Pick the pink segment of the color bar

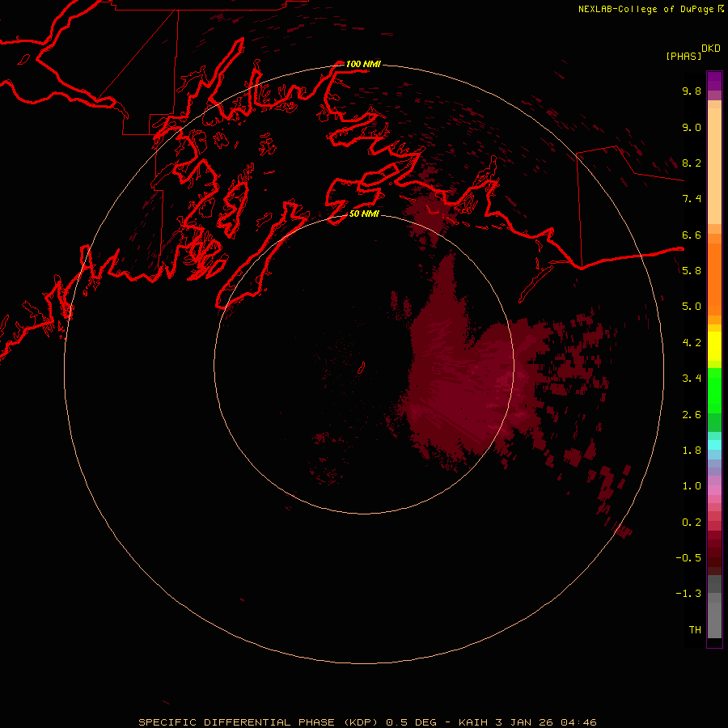tap(714, 490)
